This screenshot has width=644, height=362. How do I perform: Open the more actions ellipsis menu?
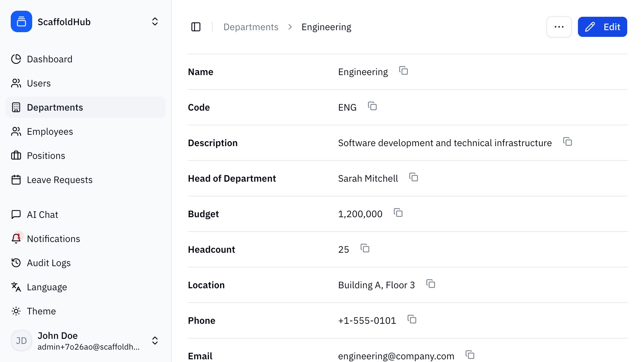point(559,26)
